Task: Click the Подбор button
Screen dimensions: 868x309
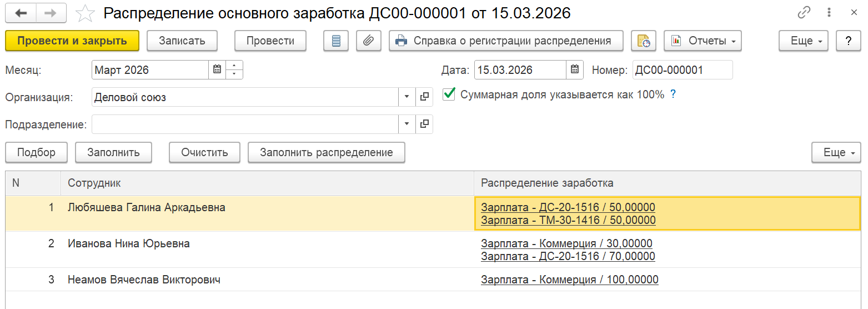Action: click(36, 152)
